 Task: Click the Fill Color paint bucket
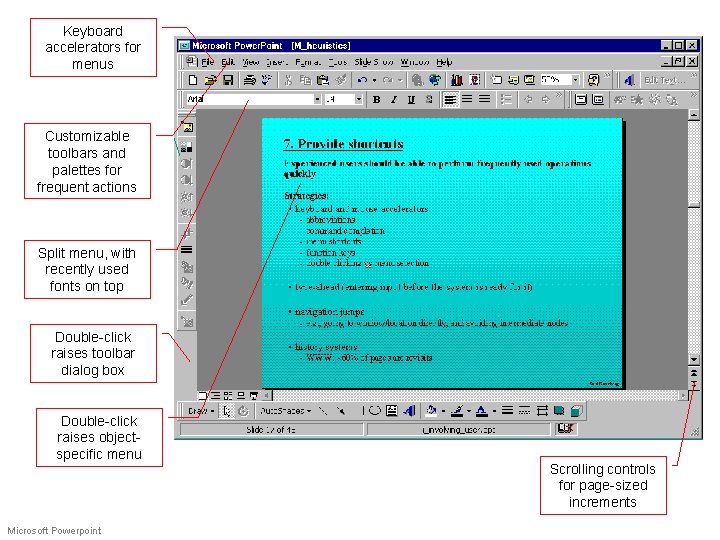[431, 411]
